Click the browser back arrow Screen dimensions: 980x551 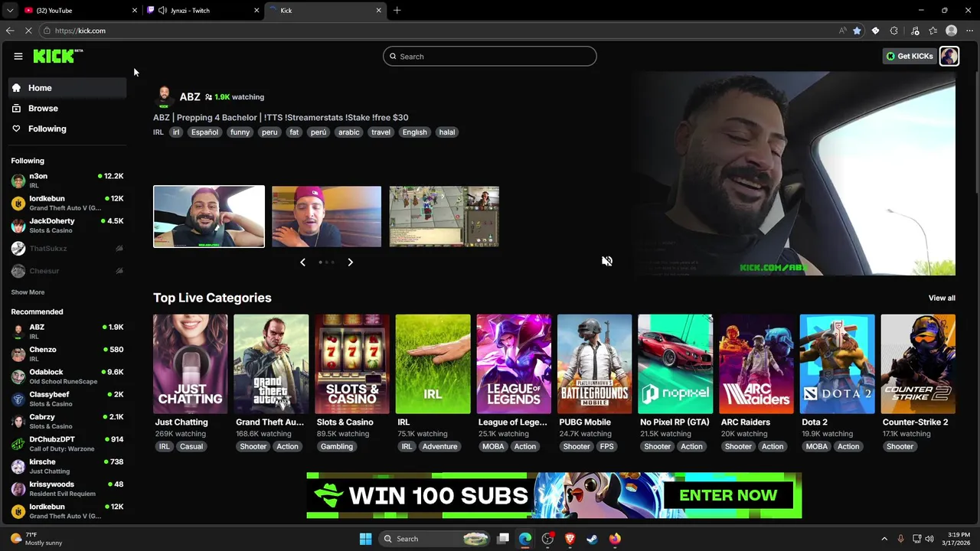10,31
